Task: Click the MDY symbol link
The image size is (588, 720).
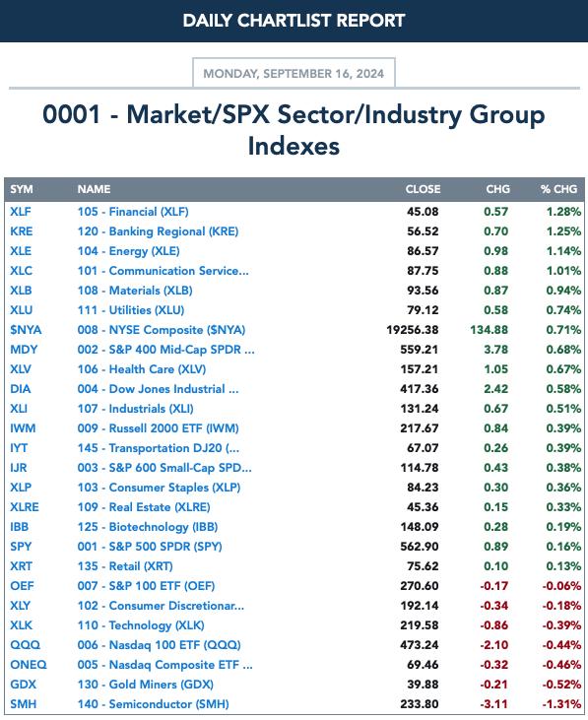Action: [24, 350]
